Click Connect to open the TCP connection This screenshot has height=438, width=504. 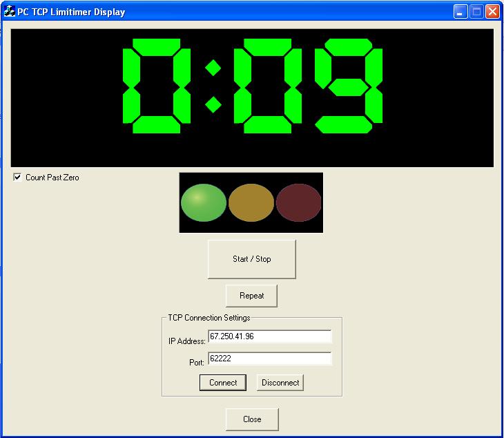click(223, 383)
